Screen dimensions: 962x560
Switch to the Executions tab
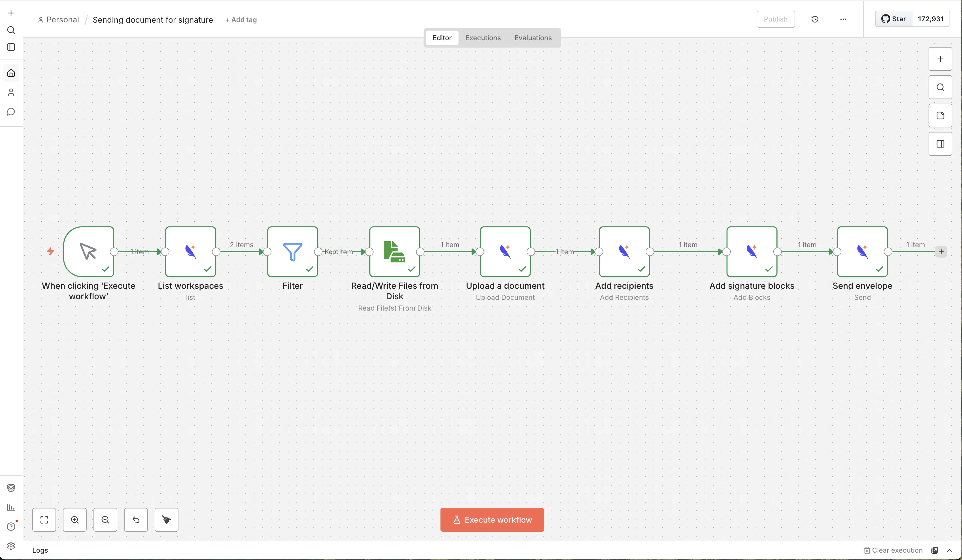click(x=482, y=37)
